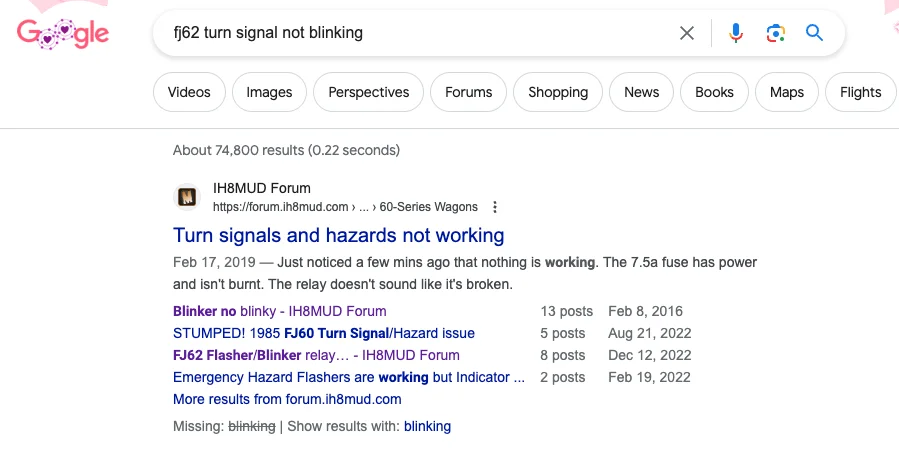Click the IH8MUD Forum site favicon
Viewport: 899px width, 451px height.
point(187,197)
